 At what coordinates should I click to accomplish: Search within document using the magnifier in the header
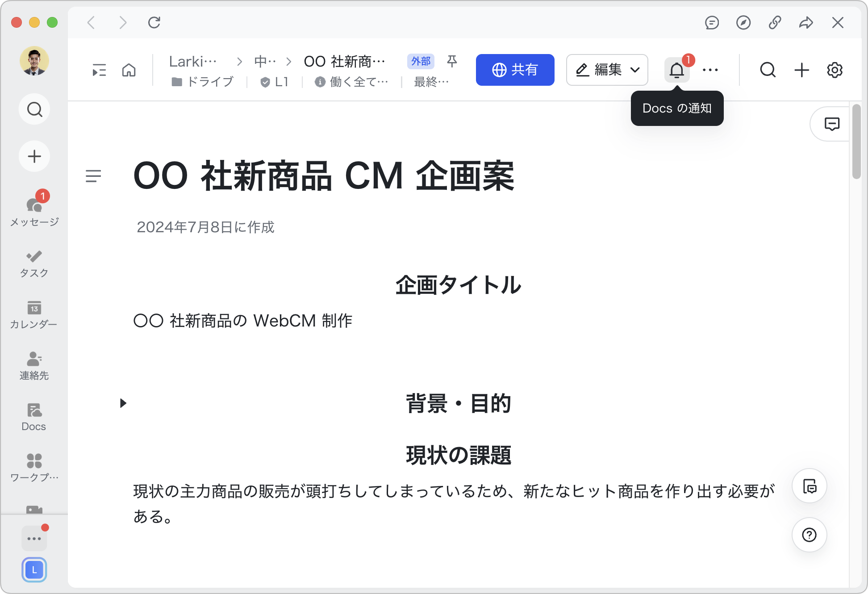click(x=768, y=70)
